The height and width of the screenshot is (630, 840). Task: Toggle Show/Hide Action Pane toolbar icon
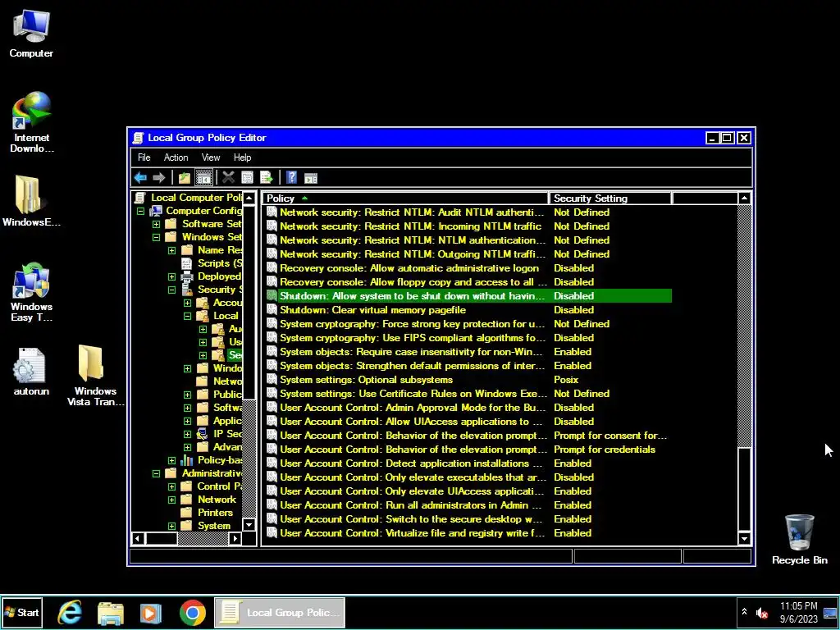click(311, 177)
